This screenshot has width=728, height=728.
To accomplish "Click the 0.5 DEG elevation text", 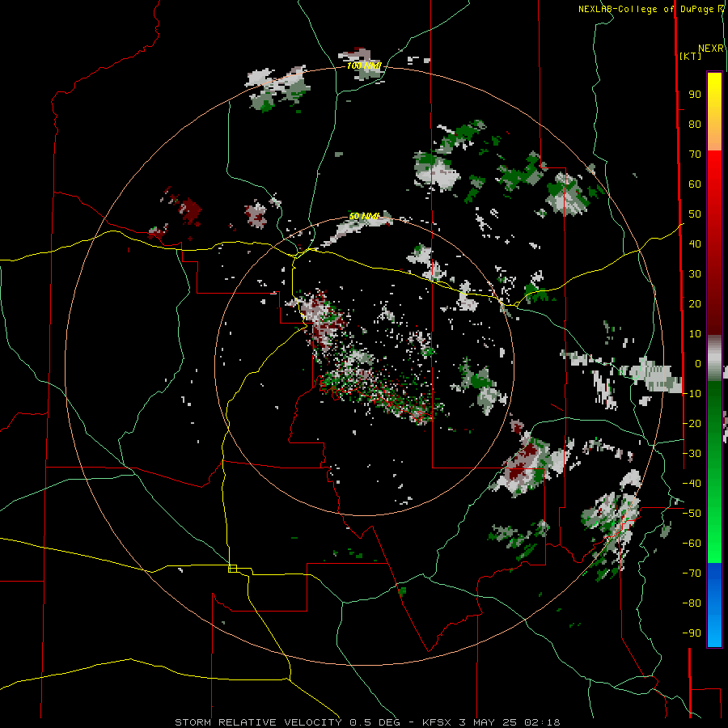I will click(378, 722).
